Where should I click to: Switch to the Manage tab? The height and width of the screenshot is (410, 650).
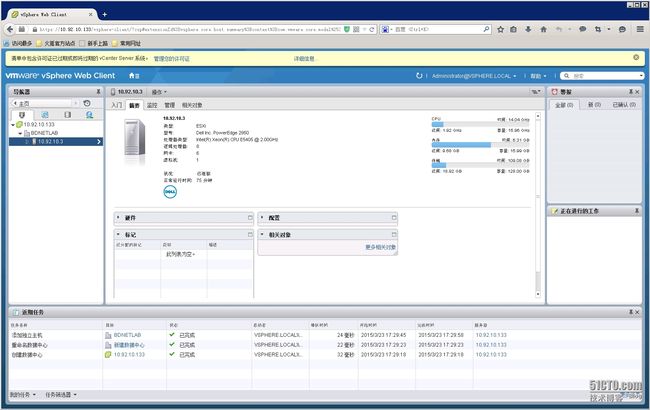point(170,105)
